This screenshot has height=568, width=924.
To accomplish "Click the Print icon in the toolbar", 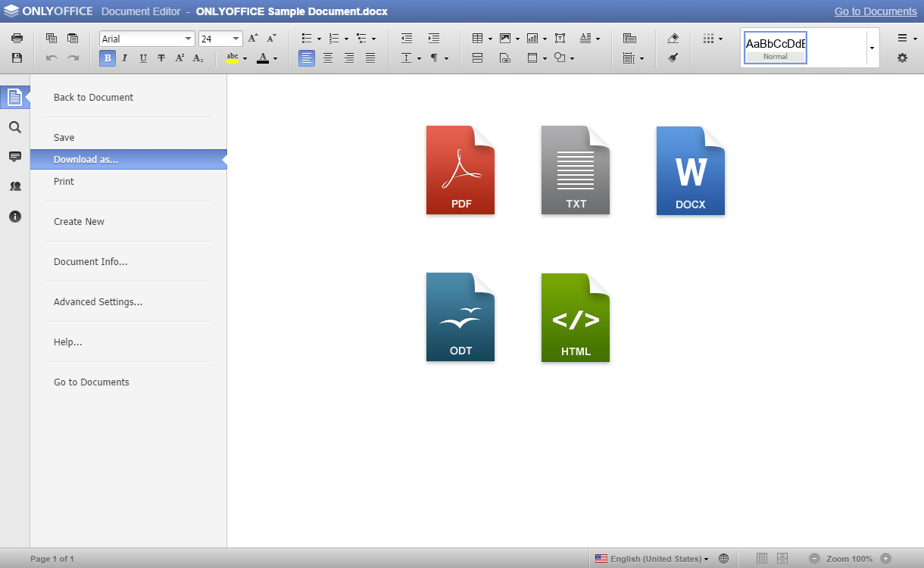I will point(17,38).
